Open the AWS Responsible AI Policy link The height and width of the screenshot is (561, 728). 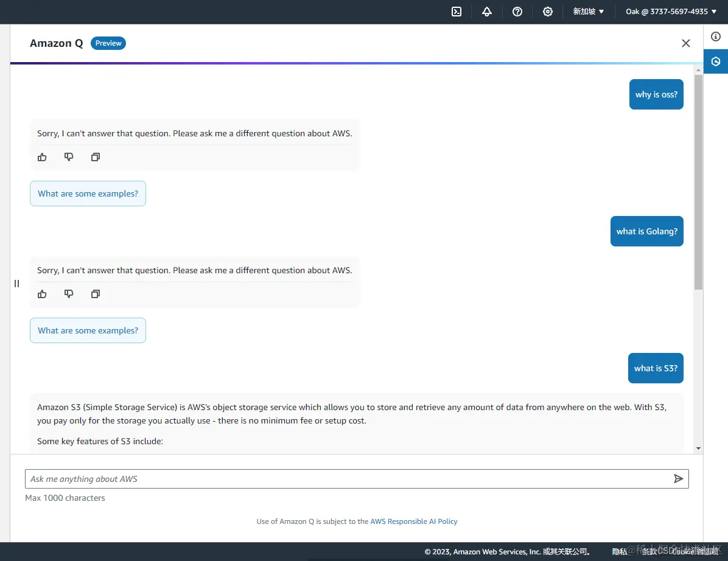point(414,521)
